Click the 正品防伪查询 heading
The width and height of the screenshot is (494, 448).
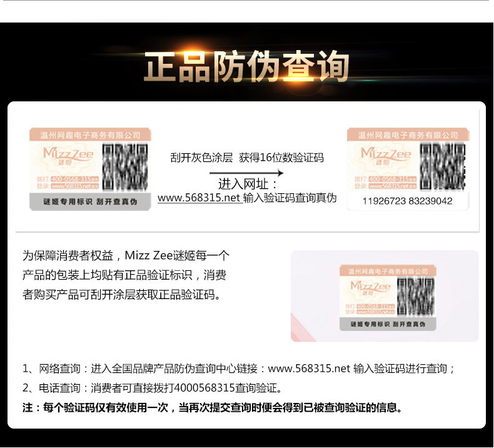246,66
